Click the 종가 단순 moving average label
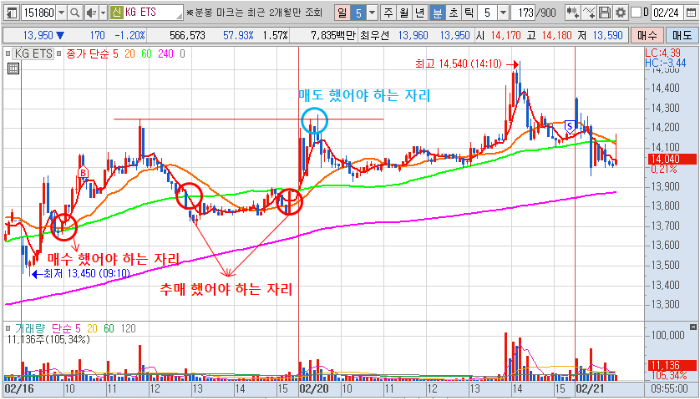Viewport: 700px width, 399px height. (x=88, y=54)
